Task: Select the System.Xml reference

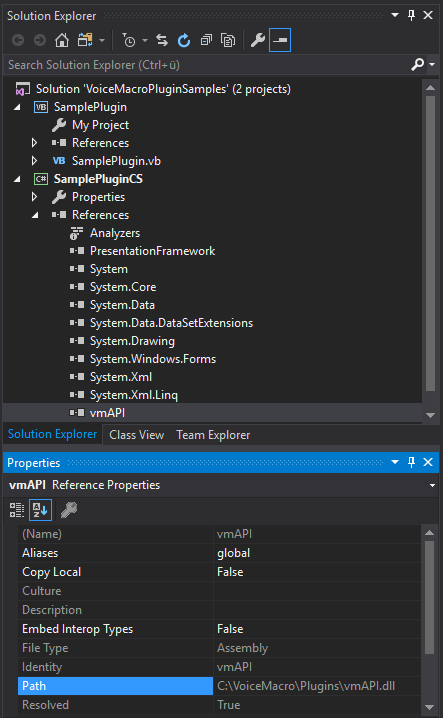Action: coord(121,377)
